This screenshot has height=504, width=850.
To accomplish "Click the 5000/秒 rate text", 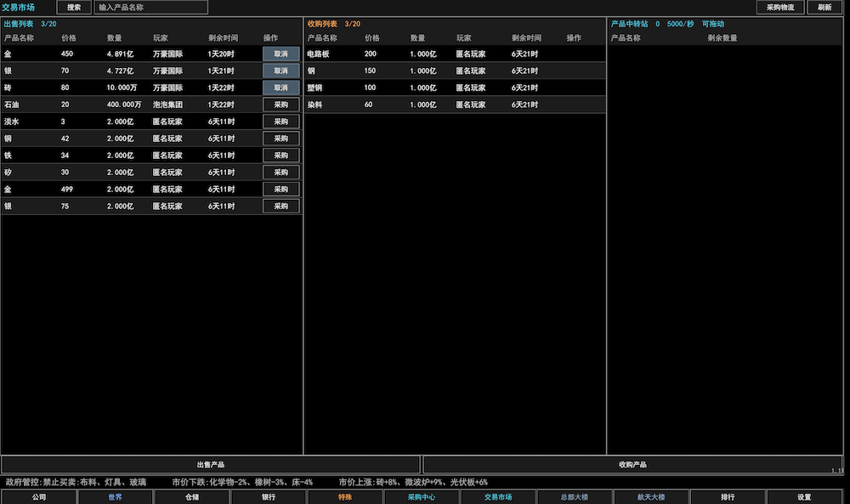I will click(x=680, y=24).
